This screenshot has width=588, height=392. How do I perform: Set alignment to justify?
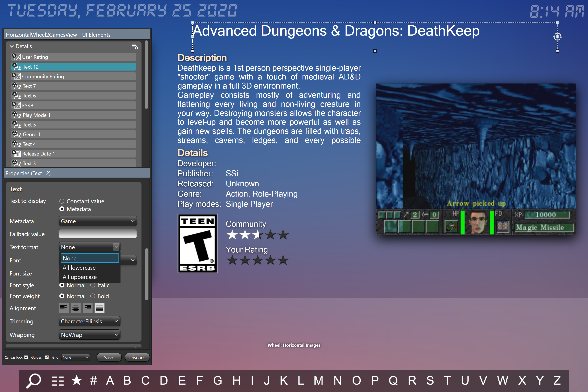[x=99, y=308]
